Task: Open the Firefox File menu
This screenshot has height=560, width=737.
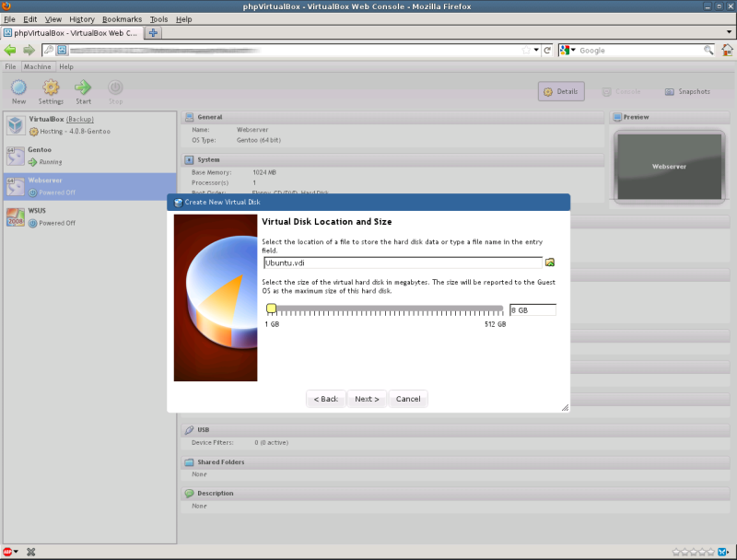Action: tap(9, 19)
